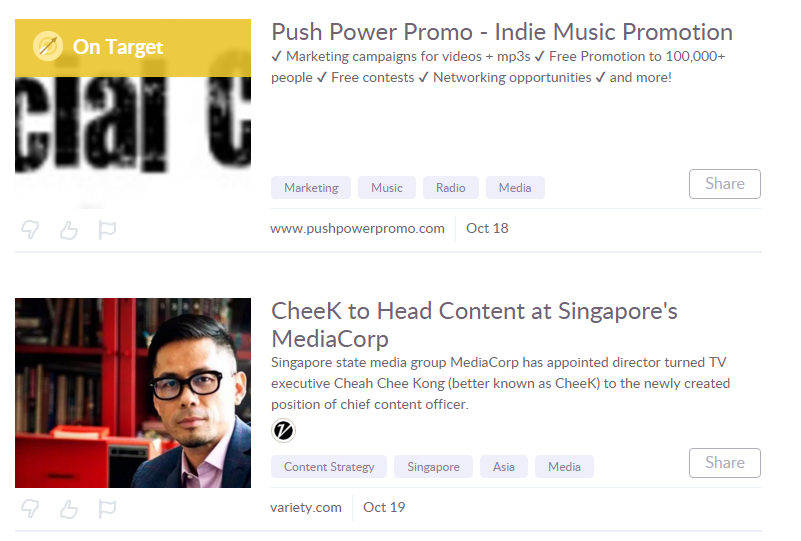Select the Singapore tag
The image size is (801, 541).
(x=433, y=466)
